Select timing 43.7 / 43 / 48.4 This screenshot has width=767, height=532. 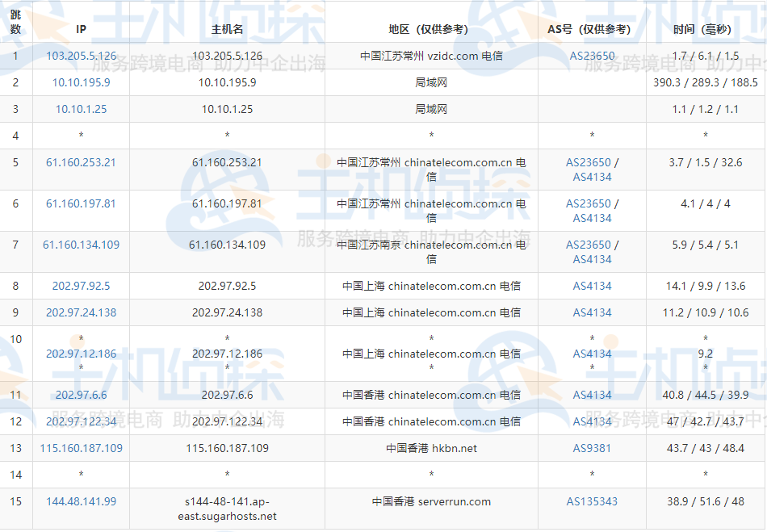[706, 448]
